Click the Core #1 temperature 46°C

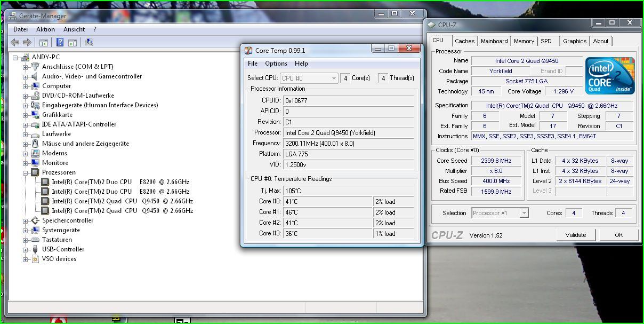click(x=328, y=212)
